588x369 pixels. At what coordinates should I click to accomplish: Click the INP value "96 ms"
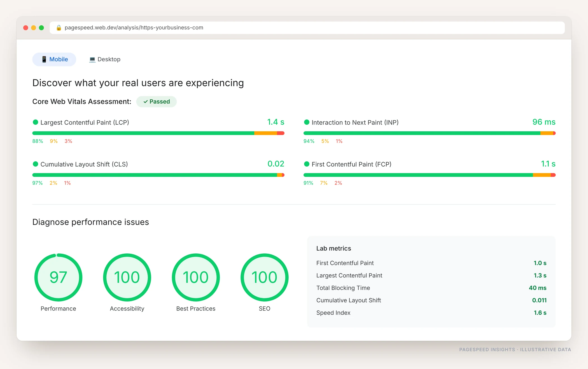pos(544,122)
